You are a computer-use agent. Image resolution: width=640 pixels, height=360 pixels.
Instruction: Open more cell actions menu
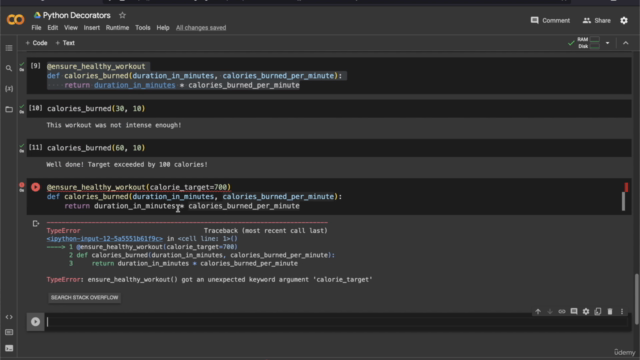[x=622, y=311]
